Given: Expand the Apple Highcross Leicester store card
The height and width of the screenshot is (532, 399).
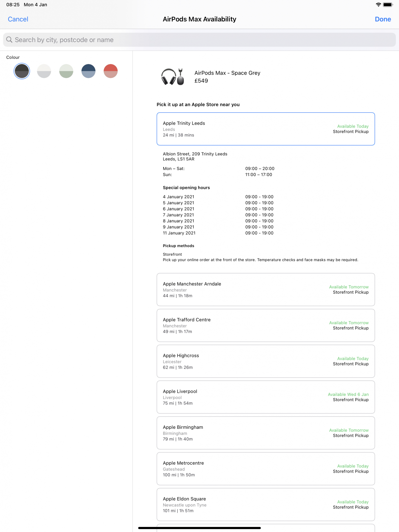Looking at the screenshot, I should (x=266, y=361).
